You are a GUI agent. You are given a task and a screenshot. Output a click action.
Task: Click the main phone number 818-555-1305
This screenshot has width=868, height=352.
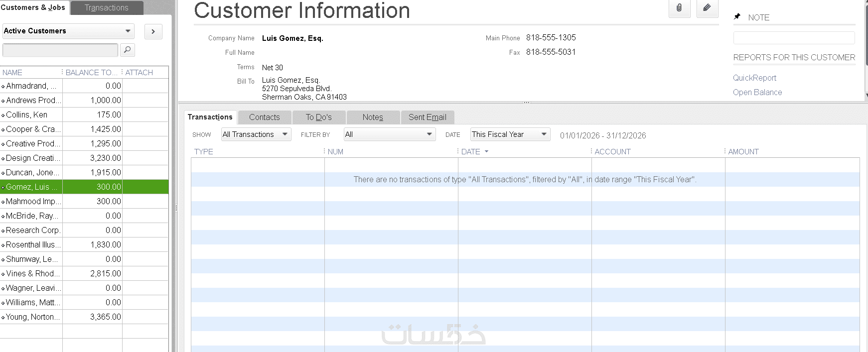pyautogui.click(x=551, y=37)
